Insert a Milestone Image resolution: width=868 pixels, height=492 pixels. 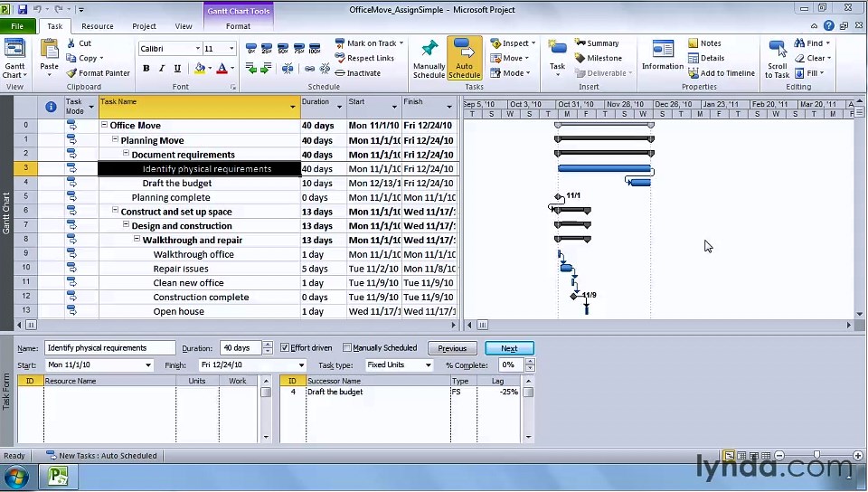[x=598, y=58]
